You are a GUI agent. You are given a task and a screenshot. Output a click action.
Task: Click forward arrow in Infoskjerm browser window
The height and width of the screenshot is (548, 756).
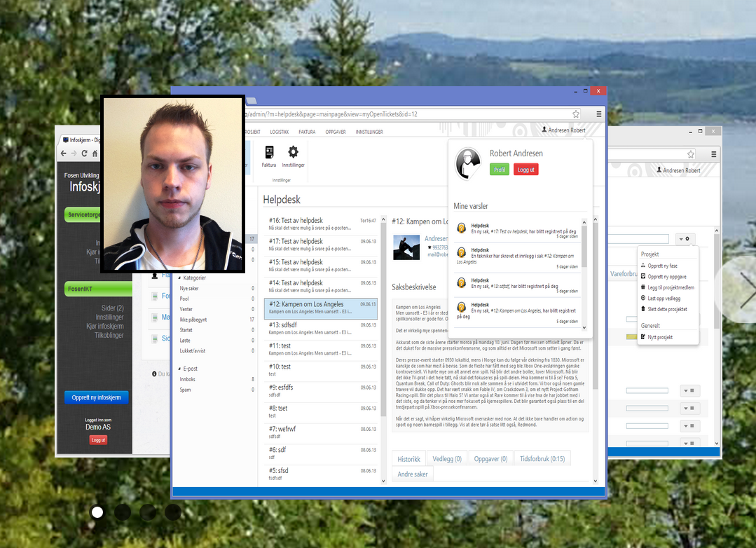(x=74, y=153)
